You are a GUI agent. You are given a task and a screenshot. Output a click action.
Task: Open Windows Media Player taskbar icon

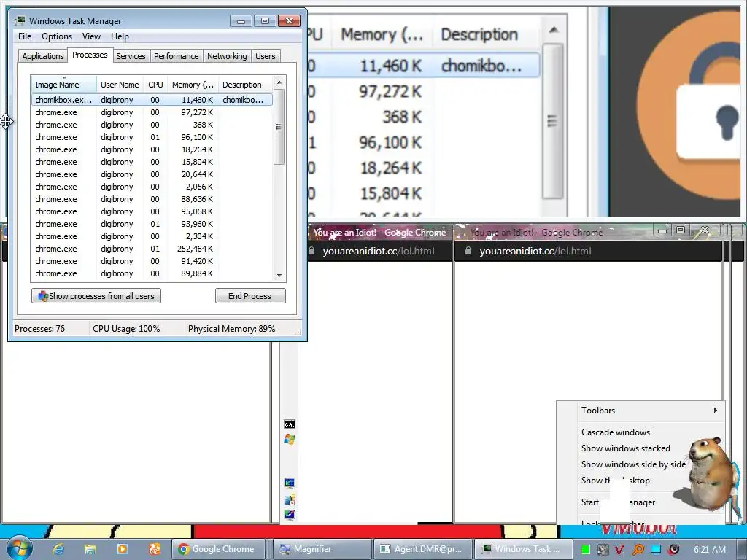pyautogui.click(x=122, y=549)
